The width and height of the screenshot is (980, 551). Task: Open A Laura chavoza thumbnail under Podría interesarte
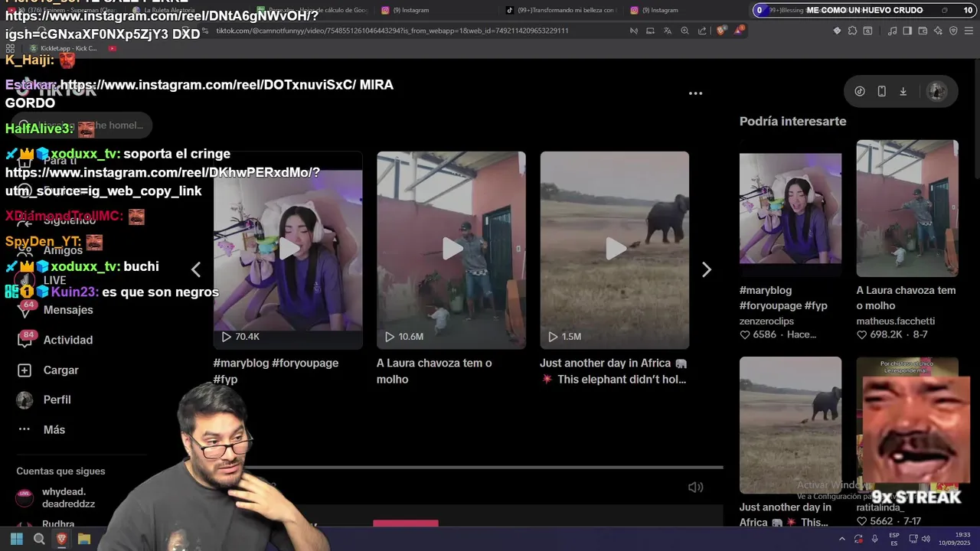coord(907,208)
